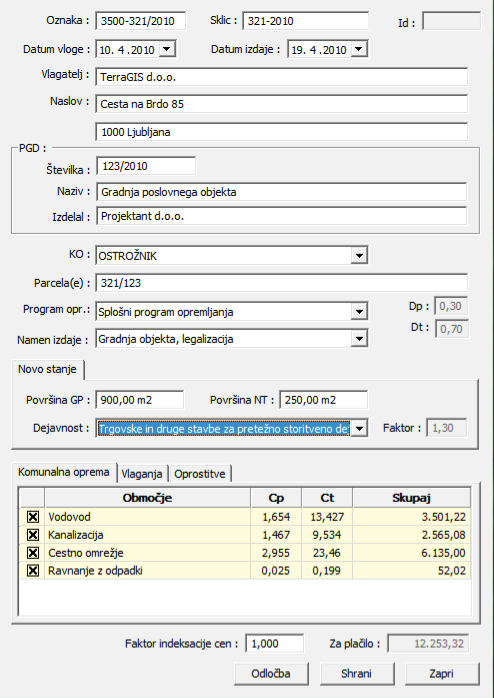The height and width of the screenshot is (698, 494).
Task: Click the Ct value 23,46
Action: pyautogui.click(x=327, y=553)
